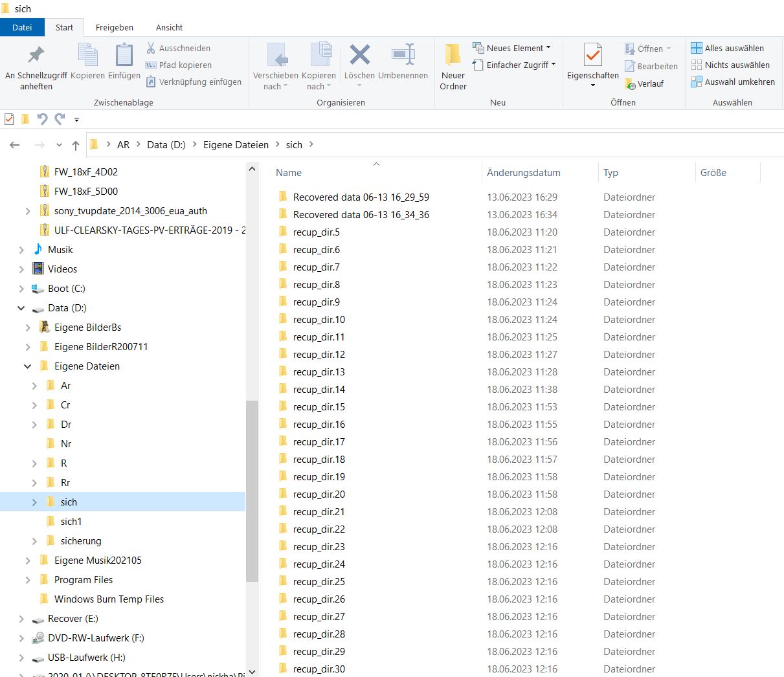Click the quick access new folder icon
The height and width of the screenshot is (677, 784).
25,119
